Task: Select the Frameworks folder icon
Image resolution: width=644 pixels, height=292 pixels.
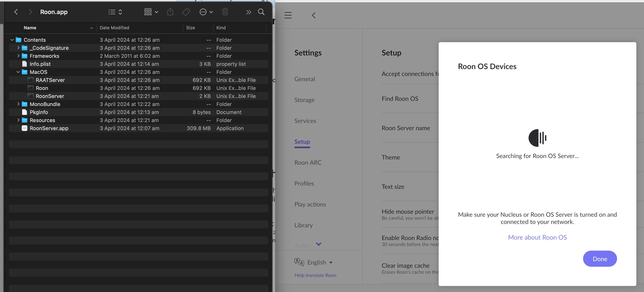Action: 24,56
